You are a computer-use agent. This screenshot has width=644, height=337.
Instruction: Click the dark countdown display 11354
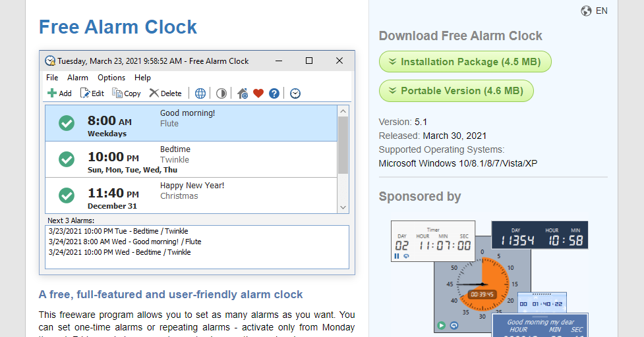tap(540, 235)
